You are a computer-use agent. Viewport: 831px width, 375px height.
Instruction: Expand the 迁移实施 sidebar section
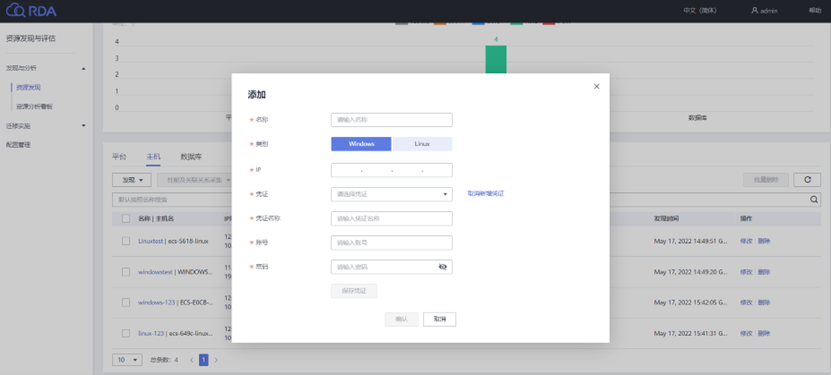(x=46, y=126)
